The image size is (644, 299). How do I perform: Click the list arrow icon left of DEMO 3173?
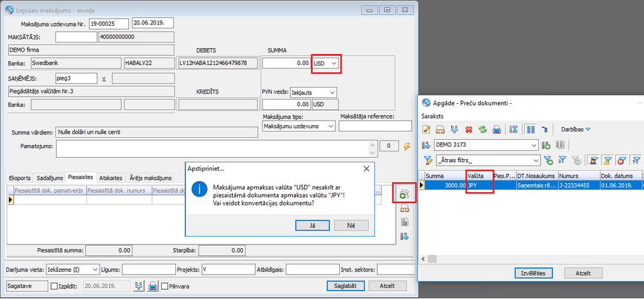coord(426,145)
